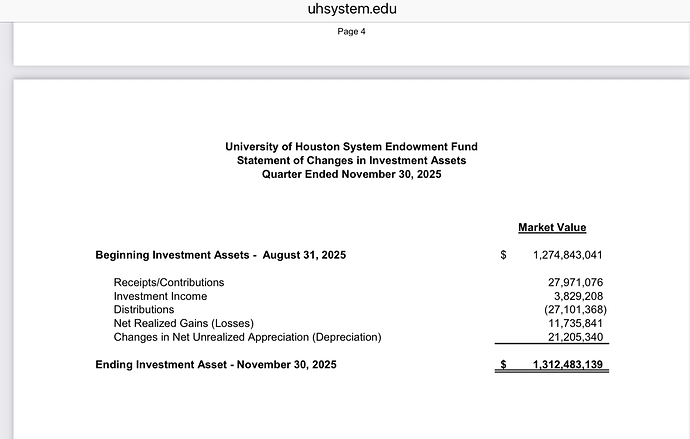Viewport: 690px width, 439px height.
Task: Select Changes in Net Unrealized Appreciation label
Action: 247,337
